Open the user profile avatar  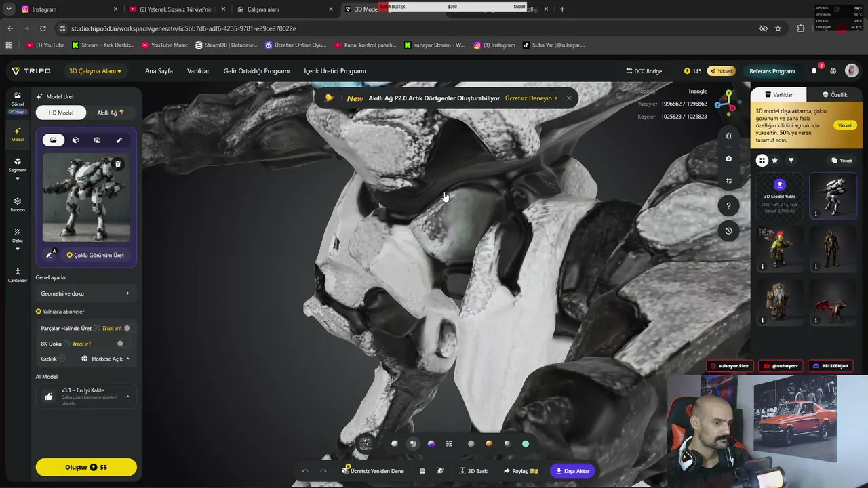coord(852,71)
